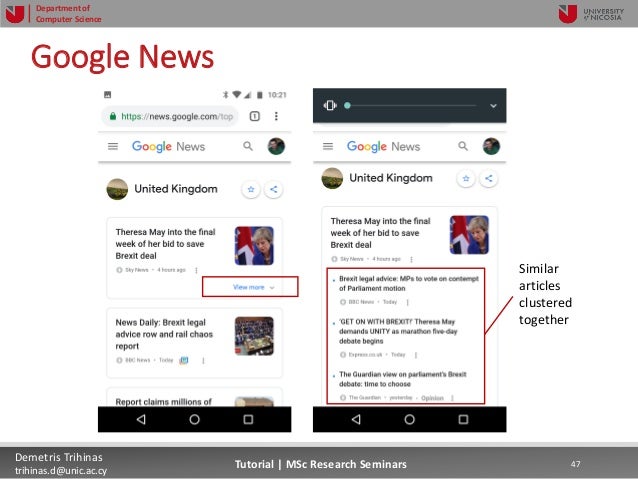Viewport: 638px width, 479px height.
Task: Follow United Kingdom star in right screen
Action: pyautogui.click(x=466, y=178)
